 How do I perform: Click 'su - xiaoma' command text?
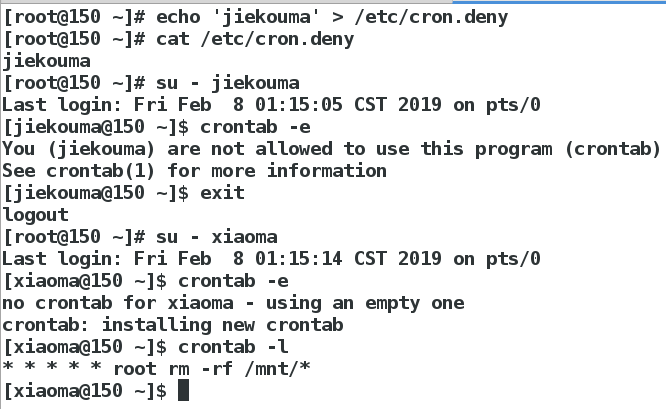click(x=217, y=237)
